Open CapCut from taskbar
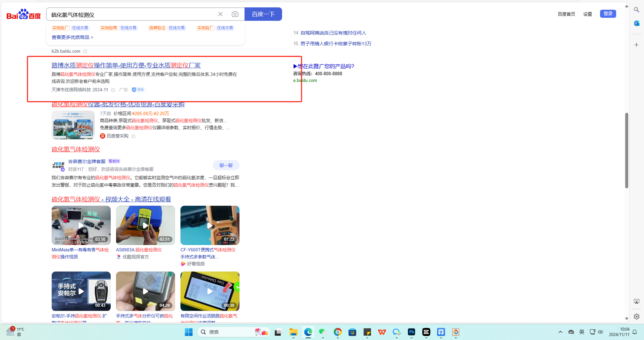 pyautogui.click(x=426, y=332)
